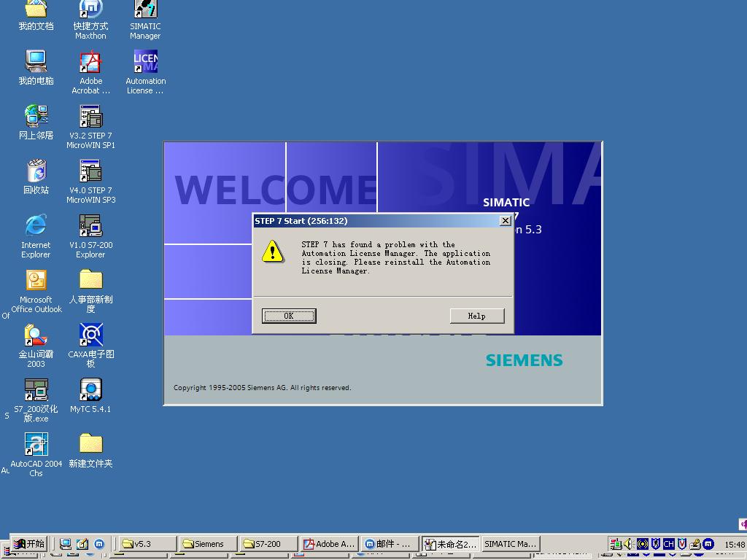Open the 开始 Start menu
This screenshot has height=560, width=747.
pyautogui.click(x=28, y=544)
